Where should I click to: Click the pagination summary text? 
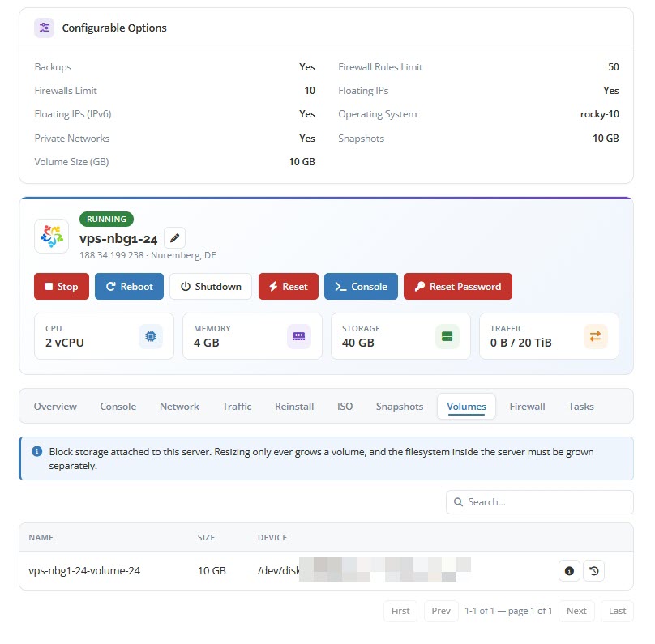pyautogui.click(x=508, y=611)
